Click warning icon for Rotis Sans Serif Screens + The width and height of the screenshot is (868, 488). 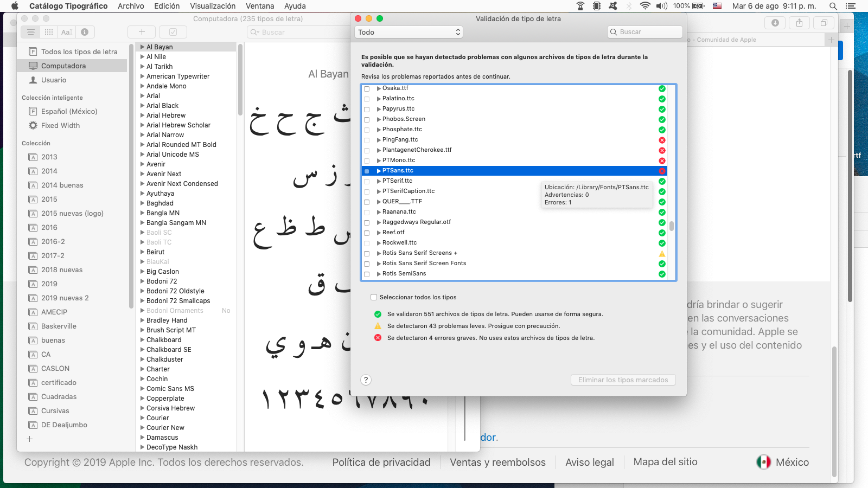coord(662,253)
